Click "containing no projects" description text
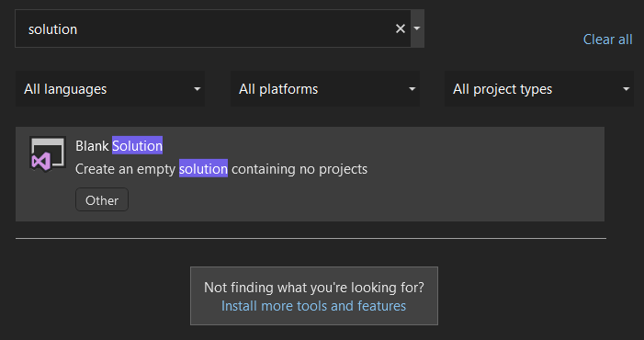The width and height of the screenshot is (644, 340). coord(299,169)
